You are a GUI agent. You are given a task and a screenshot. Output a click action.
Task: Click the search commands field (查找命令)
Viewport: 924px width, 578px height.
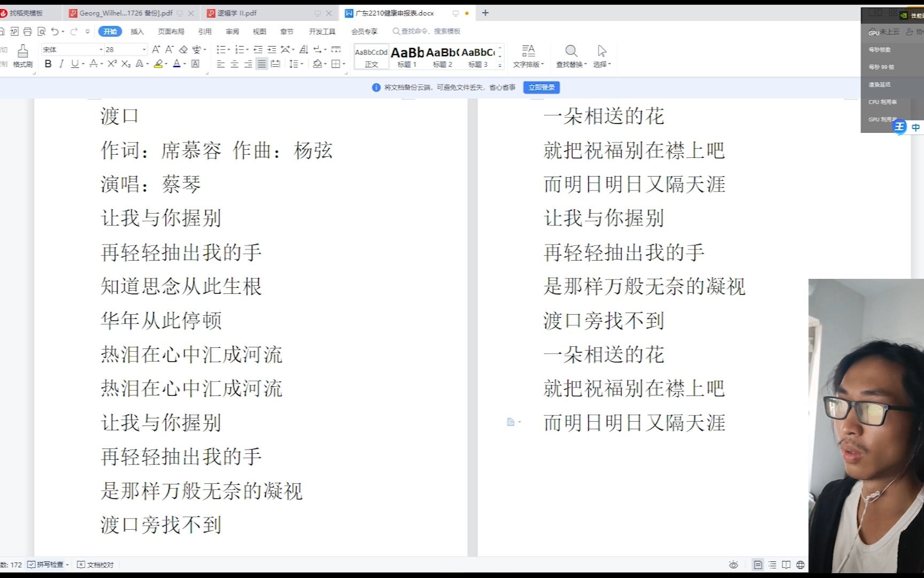point(427,32)
